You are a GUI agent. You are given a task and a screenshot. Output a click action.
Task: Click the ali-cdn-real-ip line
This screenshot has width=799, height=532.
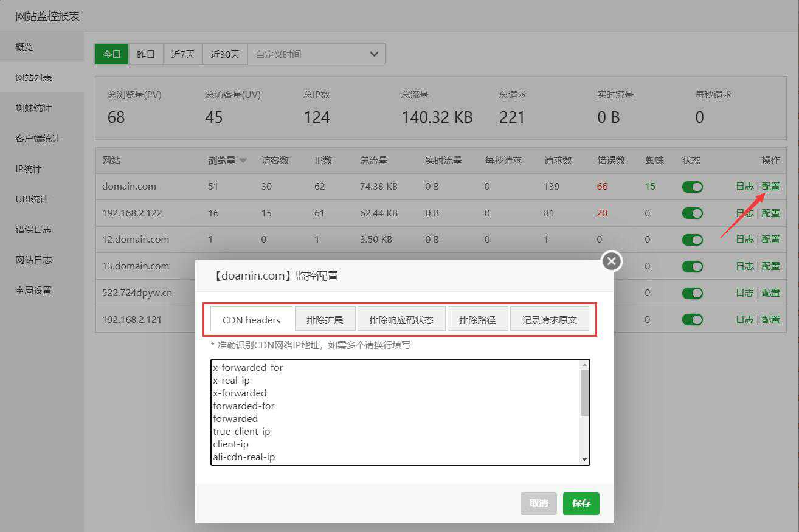(244, 457)
